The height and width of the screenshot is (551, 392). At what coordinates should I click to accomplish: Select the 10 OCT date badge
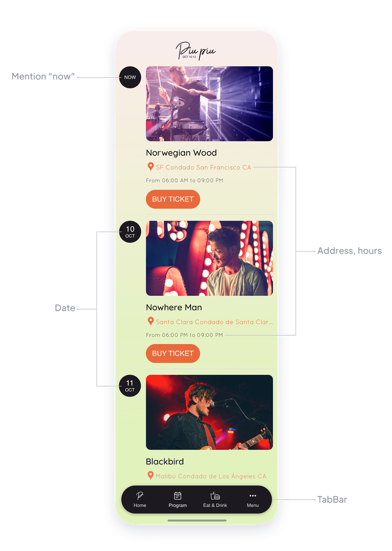(130, 232)
